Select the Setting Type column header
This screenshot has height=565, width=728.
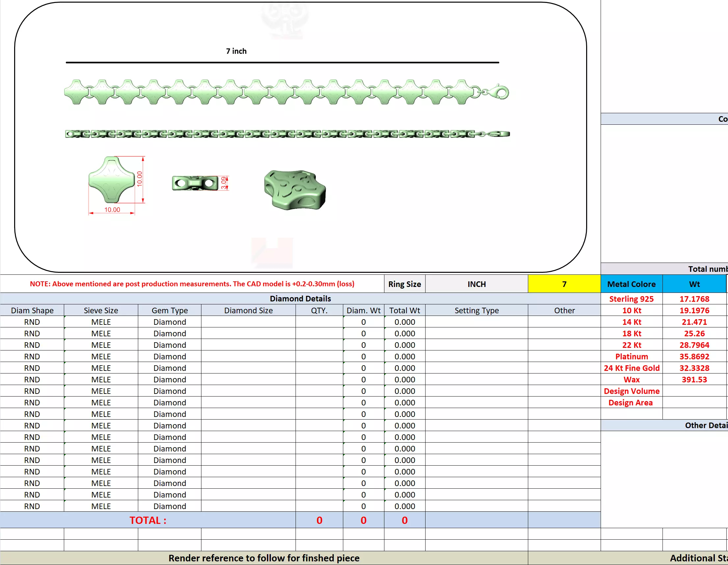point(476,310)
